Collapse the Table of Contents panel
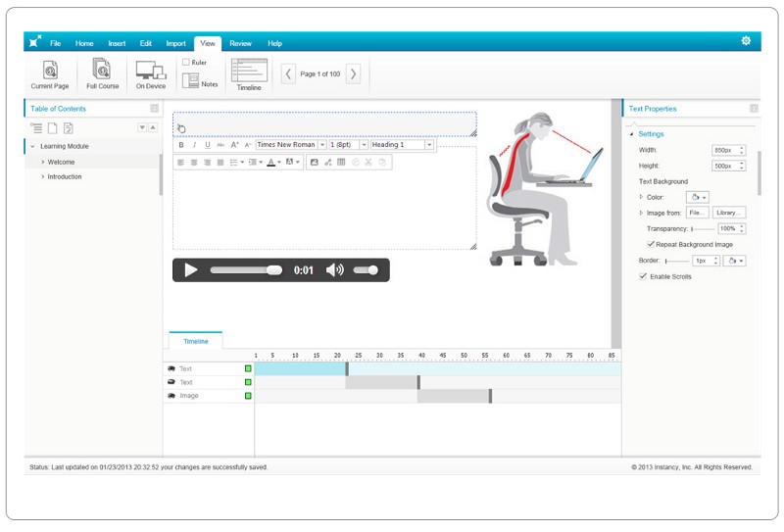Screen dimensions: 784x532 [155, 109]
